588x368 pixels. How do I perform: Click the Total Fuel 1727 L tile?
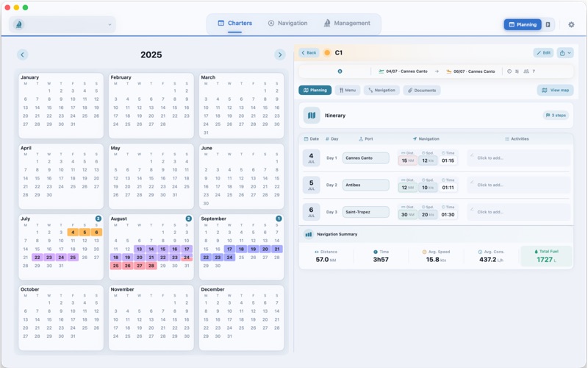[546, 256]
